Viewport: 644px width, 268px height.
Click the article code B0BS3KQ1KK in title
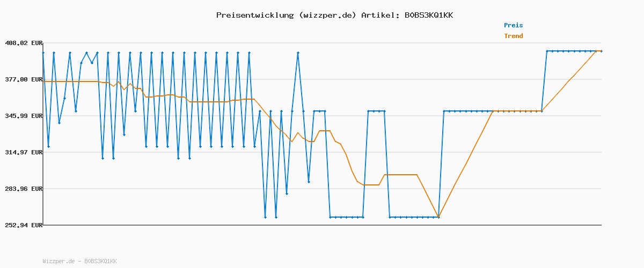point(428,15)
